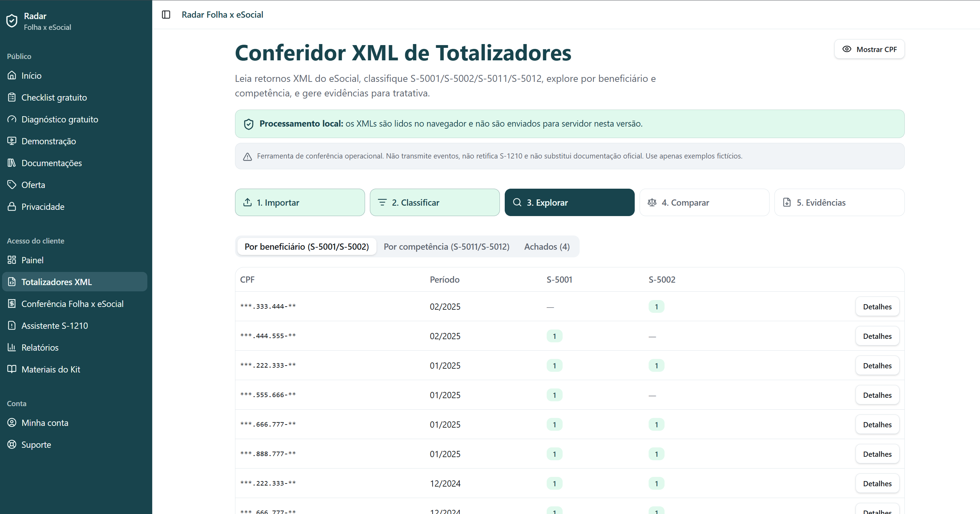Click the Assistente S-1210 file icon

pyautogui.click(x=12, y=326)
